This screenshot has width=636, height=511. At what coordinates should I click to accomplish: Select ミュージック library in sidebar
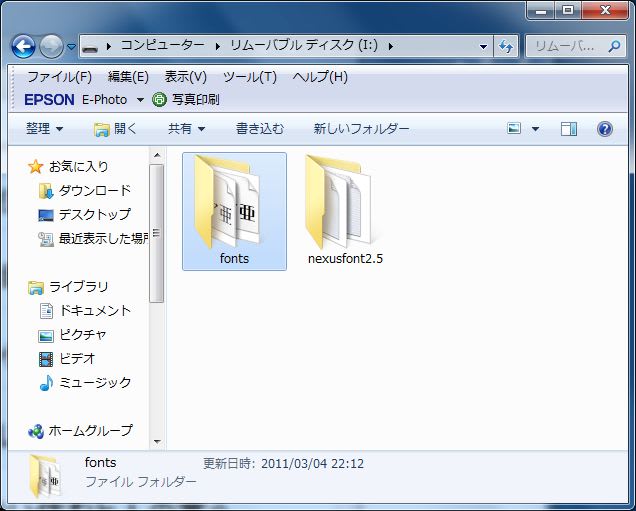94,382
